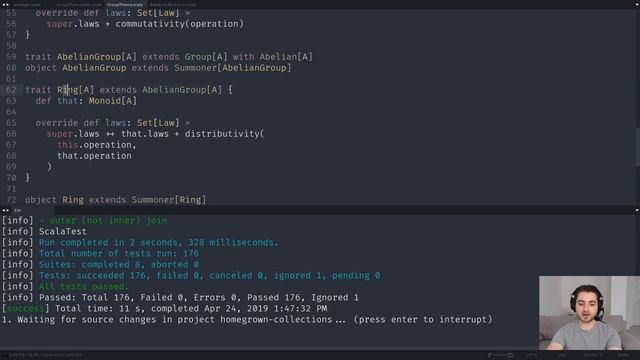The height and width of the screenshot is (360, 640).
Task: Click 'this.operation,' on line 67
Action: pyautogui.click(x=97, y=145)
